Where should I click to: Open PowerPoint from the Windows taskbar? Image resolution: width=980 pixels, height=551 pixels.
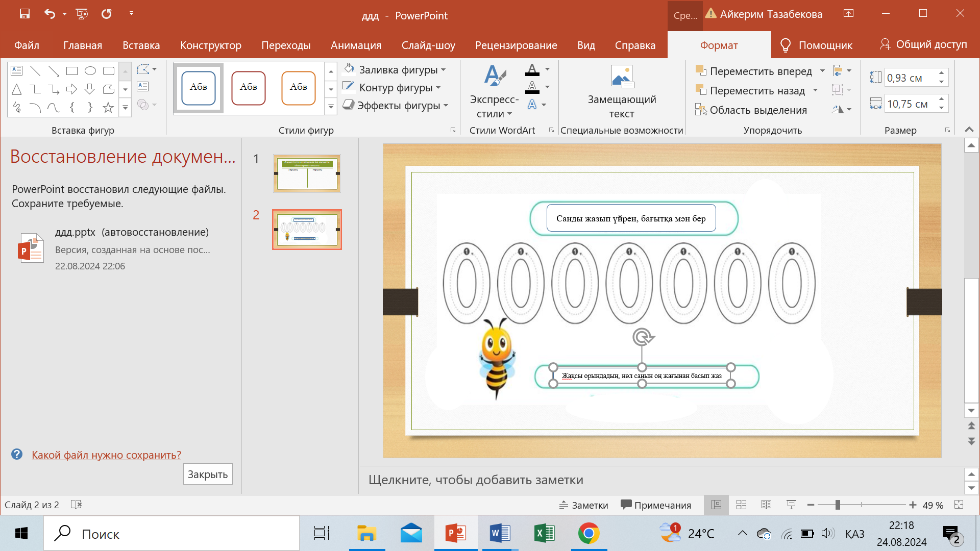click(455, 534)
